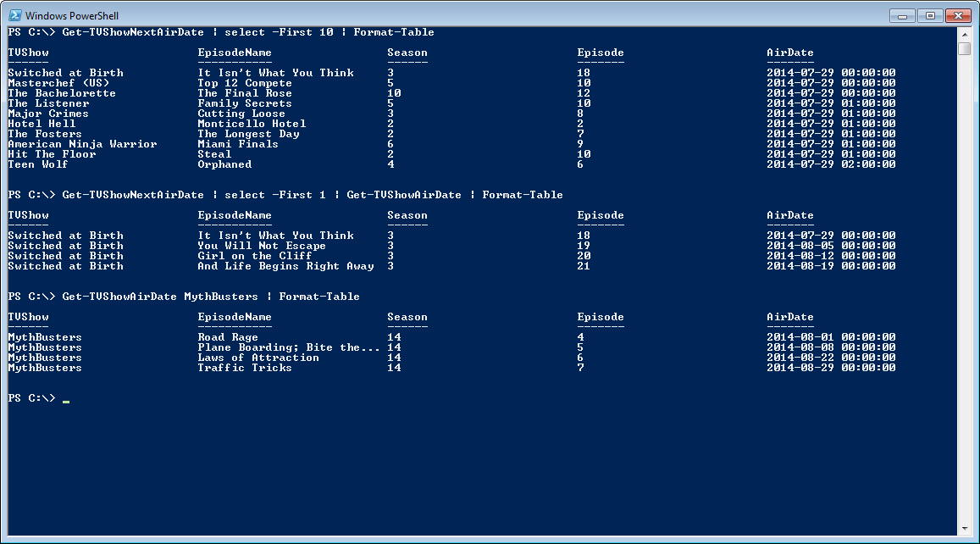
Task: Select the "The Final Rose" episode name
Action: 245,93
